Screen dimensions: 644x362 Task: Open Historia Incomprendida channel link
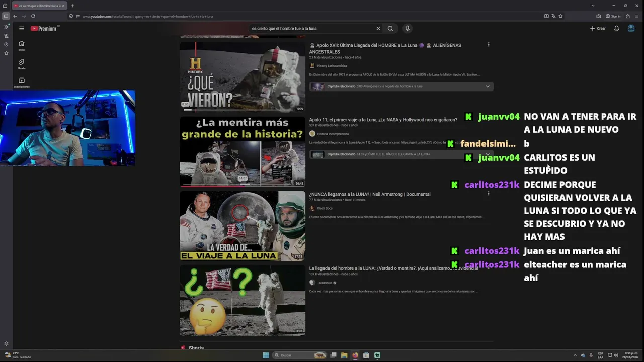pyautogui.click(x=333, y=134)
